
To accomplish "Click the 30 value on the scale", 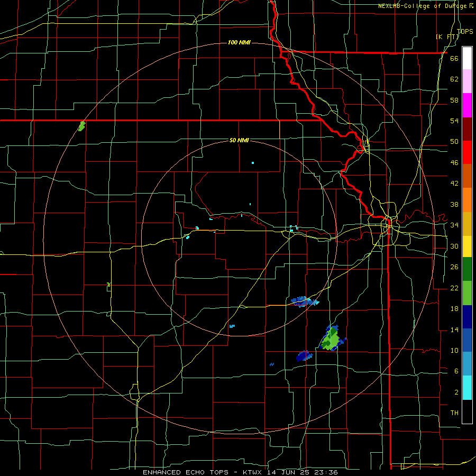I will pos(454,246).
